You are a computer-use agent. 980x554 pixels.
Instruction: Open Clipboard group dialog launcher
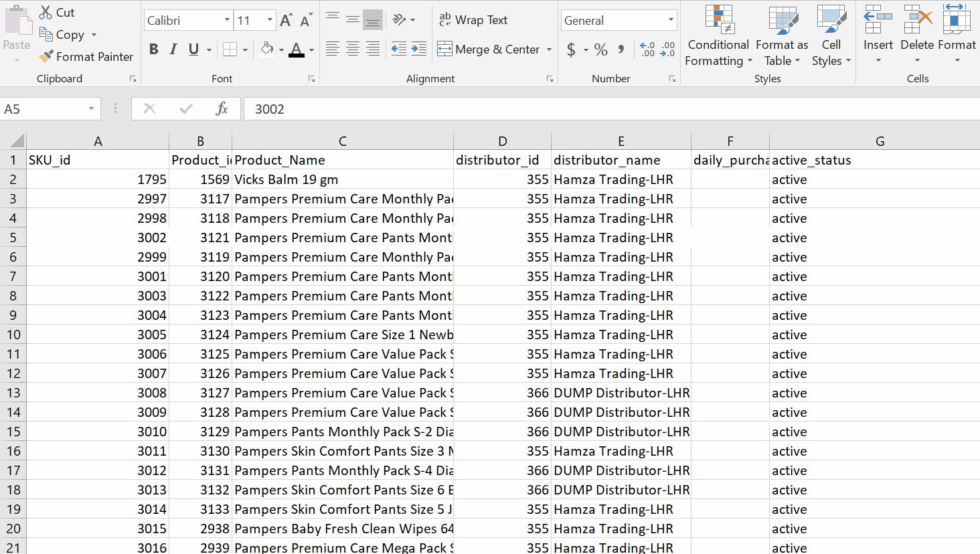click(x=133, y=79)
